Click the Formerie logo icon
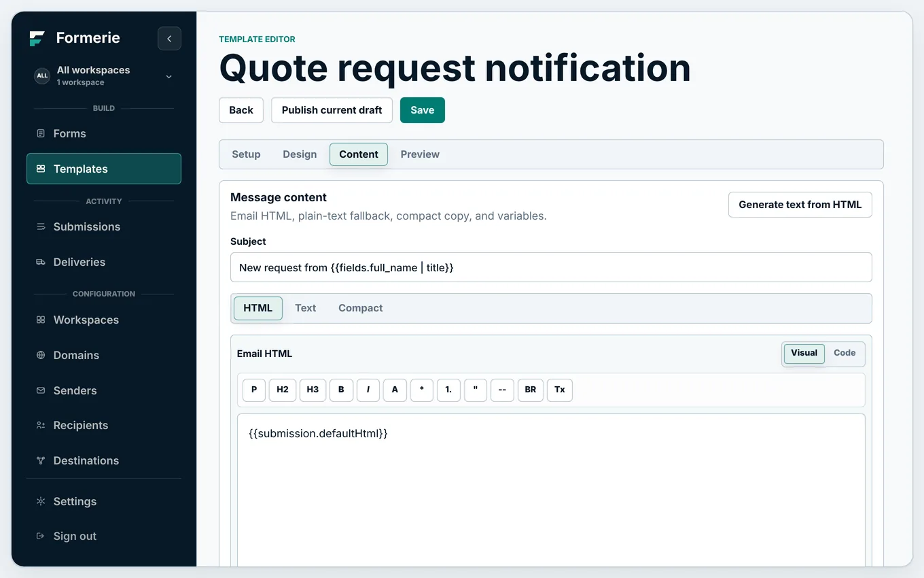Screen dimensions: 924x578 (x=37, y=38)
